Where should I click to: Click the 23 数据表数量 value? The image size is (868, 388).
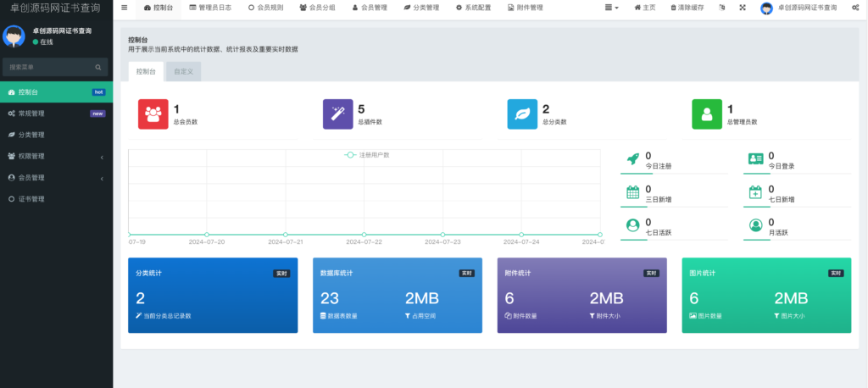330,298
